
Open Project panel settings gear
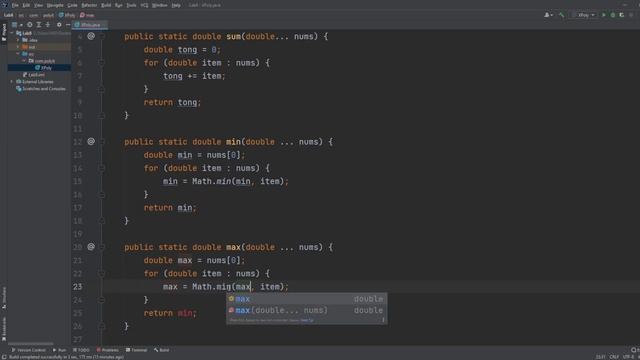[x=59, y=25]
